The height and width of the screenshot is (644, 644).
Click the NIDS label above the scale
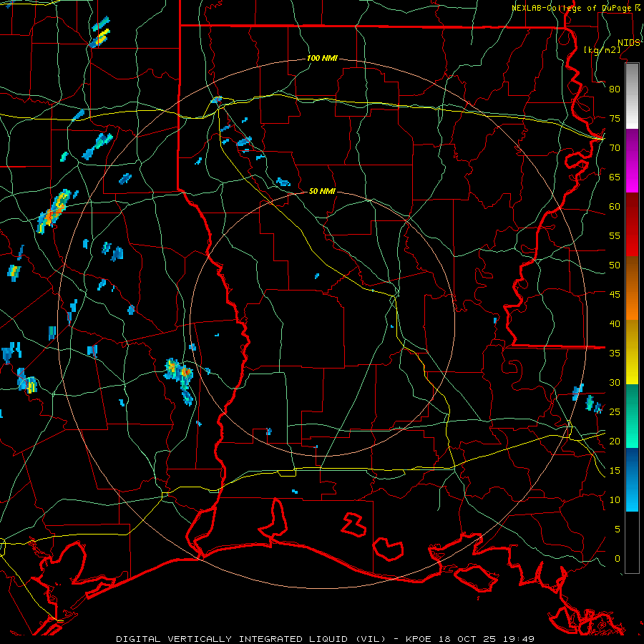coord(629,42)
